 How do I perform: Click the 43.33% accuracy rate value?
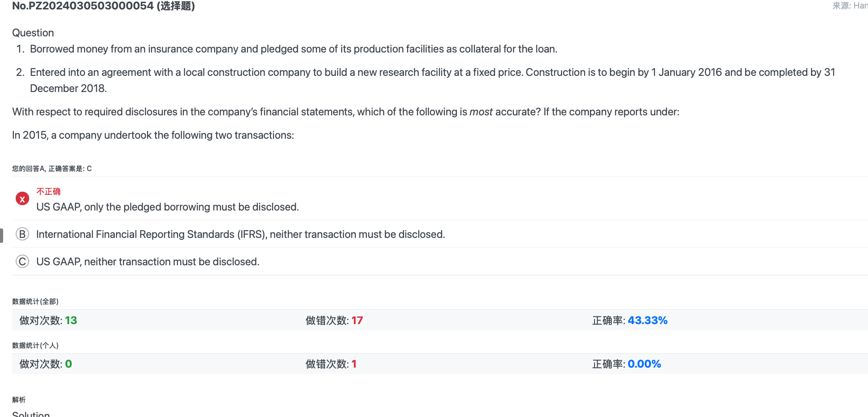[647, 320]
